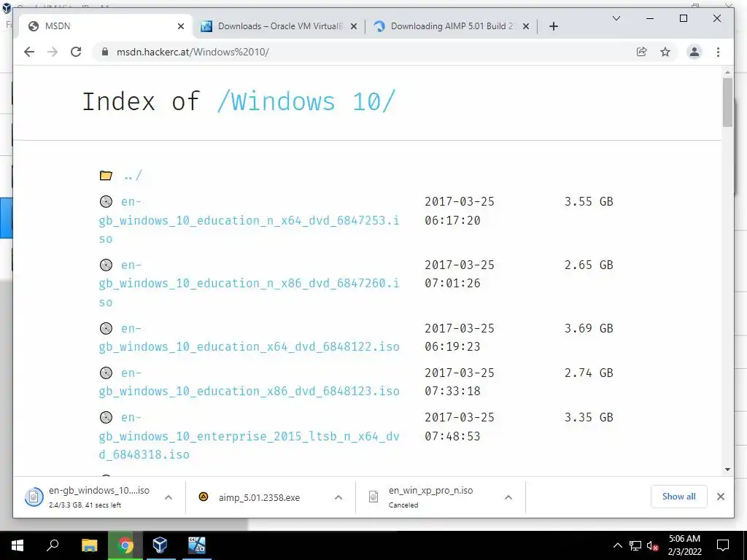Switch to the MSDN tab
The image size is (747, 560).
click(105, 26)
